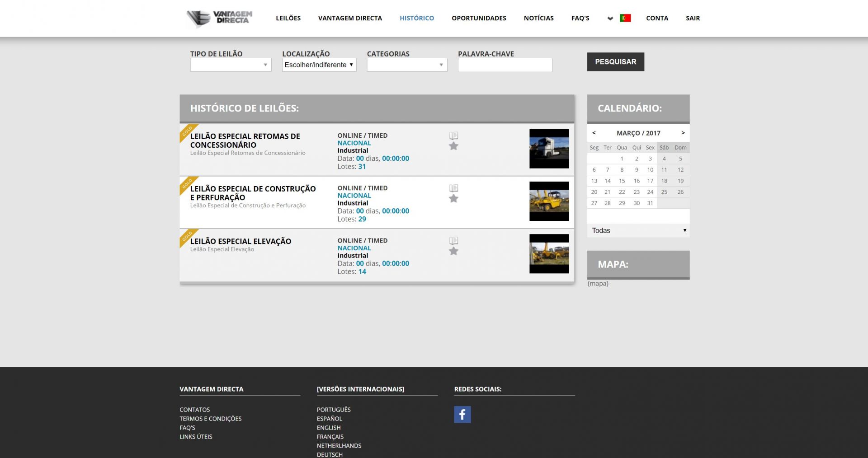Expand the Categorias dropdown
Viewport: 868px width, 458px height.
click(x=407, y=65)
